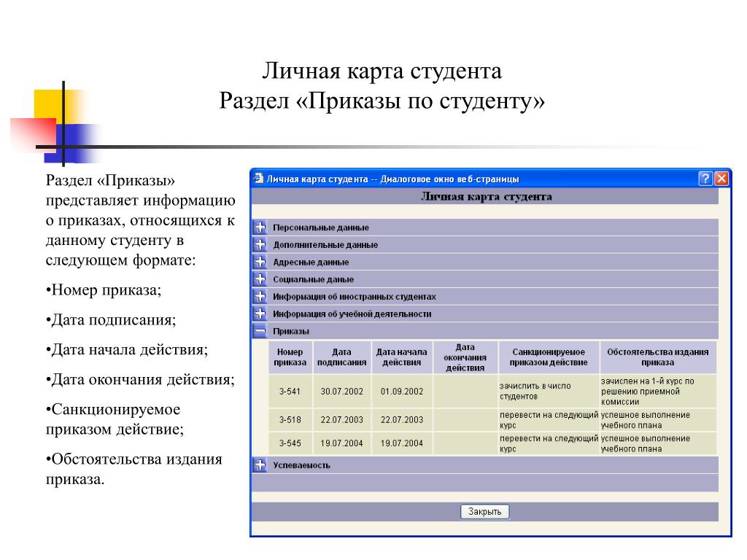Select the зачислить в число студентов cell
747x560 pixels.
tap(549, 392)
